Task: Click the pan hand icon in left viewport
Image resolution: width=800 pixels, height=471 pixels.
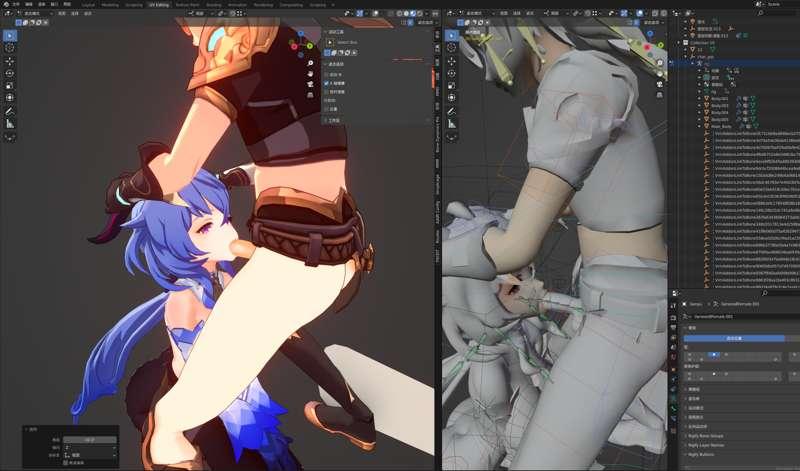Action: point(310,74)
